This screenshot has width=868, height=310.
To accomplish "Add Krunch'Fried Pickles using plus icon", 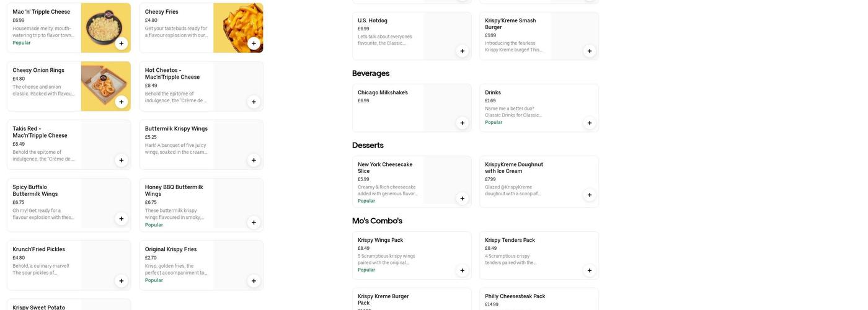I will click(121, 281).
